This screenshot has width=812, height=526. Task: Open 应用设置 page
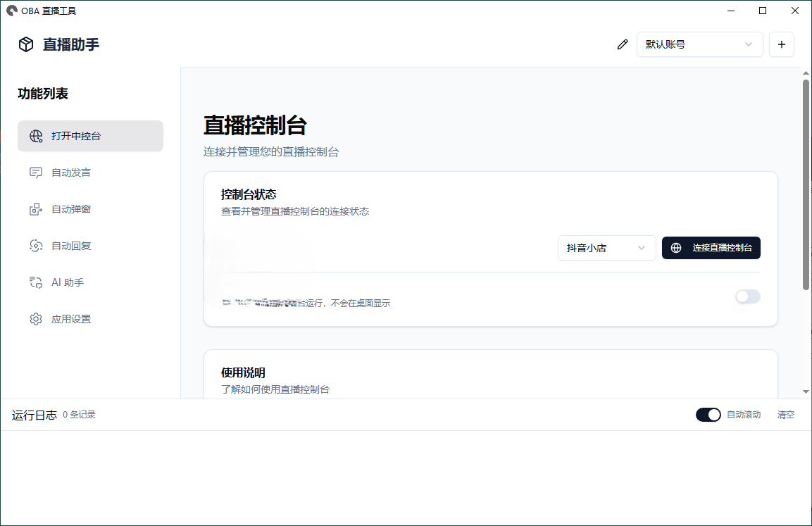coord(90,319)
